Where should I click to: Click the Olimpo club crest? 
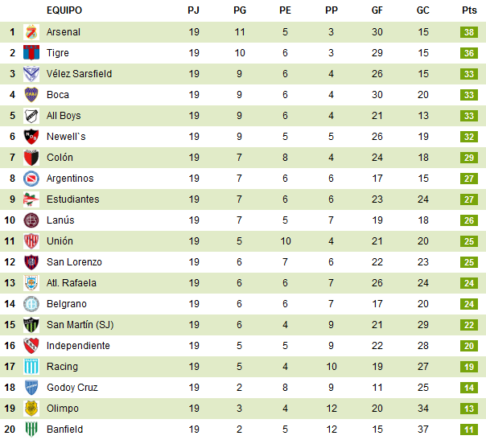point(31,409)
